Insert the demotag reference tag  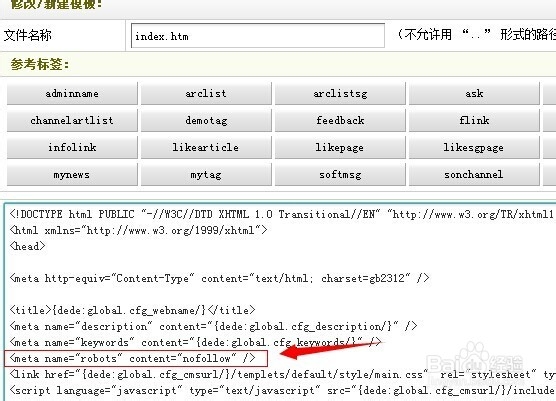click(206, 121)
